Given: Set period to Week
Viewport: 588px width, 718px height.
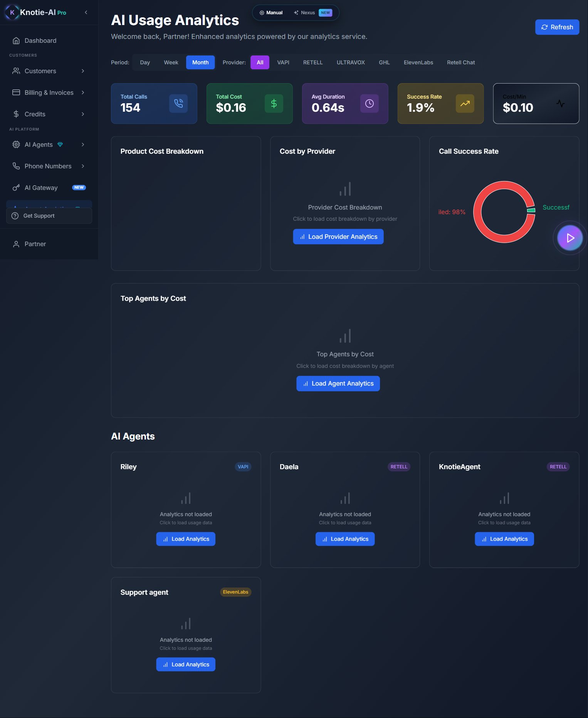Looking at the screenshot, I should (171, 62).
